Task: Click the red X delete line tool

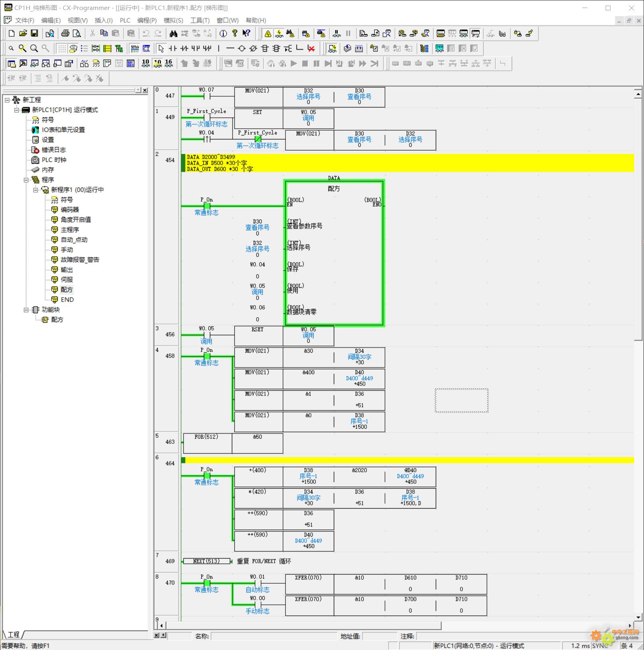Action: pos(311,49)
